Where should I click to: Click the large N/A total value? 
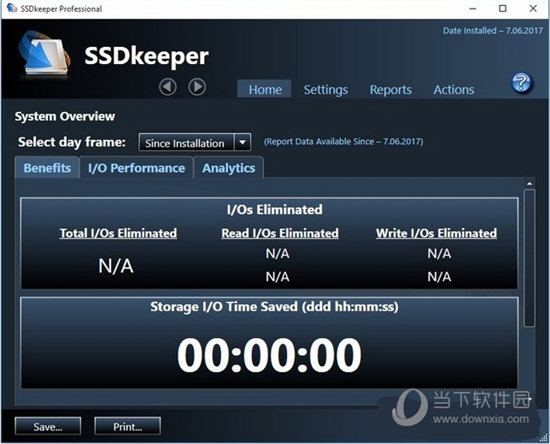tap(116, 266)
